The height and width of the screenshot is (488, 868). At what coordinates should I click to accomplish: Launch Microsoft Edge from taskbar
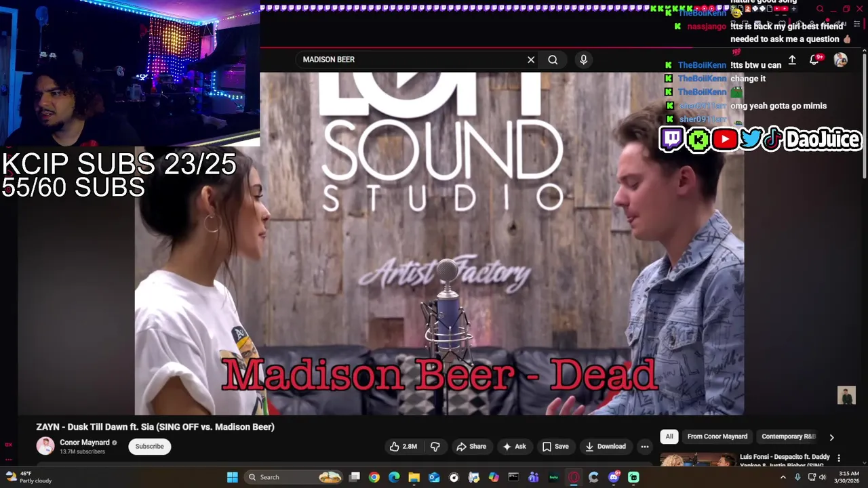(x=394, y=477)
